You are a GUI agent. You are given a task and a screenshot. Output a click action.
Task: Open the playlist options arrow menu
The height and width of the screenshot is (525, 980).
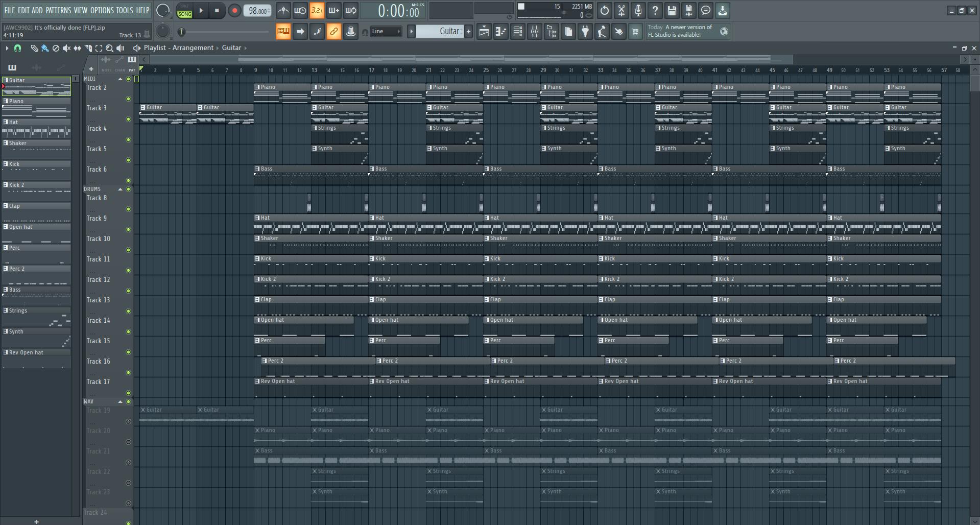pyautogui.click(x=7, y=48)
